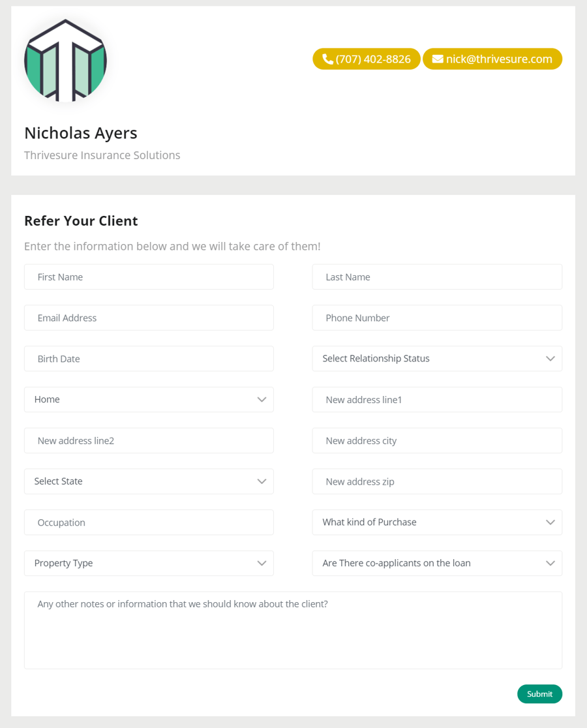Click the Phone Number input
Image resolution: width=587 pixels, height=728 pixels.
click(437, 318)
